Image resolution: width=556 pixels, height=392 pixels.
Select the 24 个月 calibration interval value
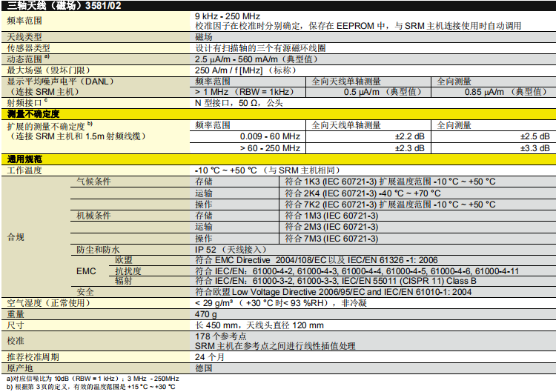[x=209, y=356]
